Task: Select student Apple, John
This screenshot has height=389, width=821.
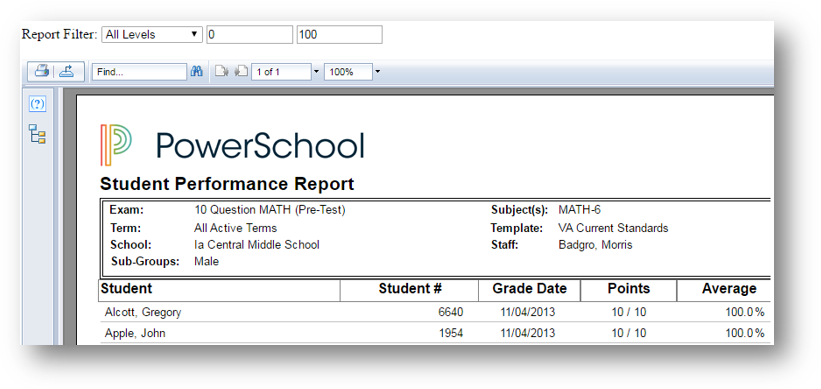Action: (135, 333)
